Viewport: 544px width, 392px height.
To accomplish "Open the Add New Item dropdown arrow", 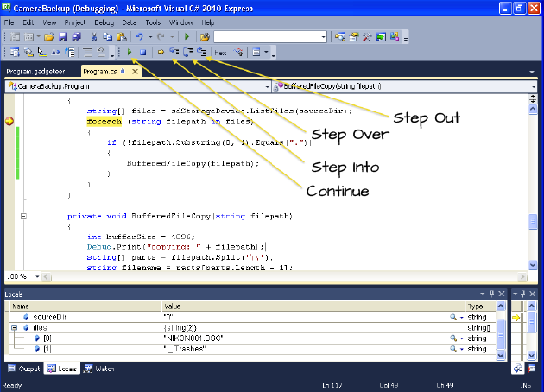I will [x=38, y=37].
